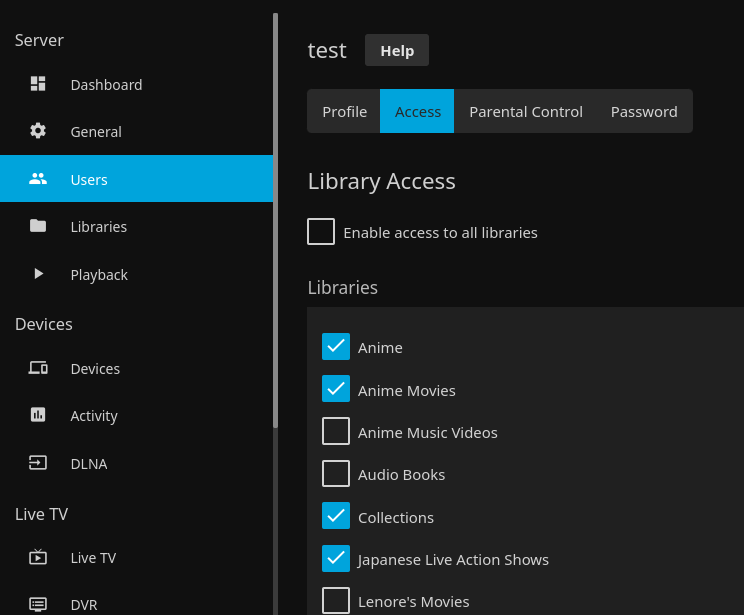744x615 pixels.
Task: Open Playback via play arrow icon
Action: click(38, 274)
